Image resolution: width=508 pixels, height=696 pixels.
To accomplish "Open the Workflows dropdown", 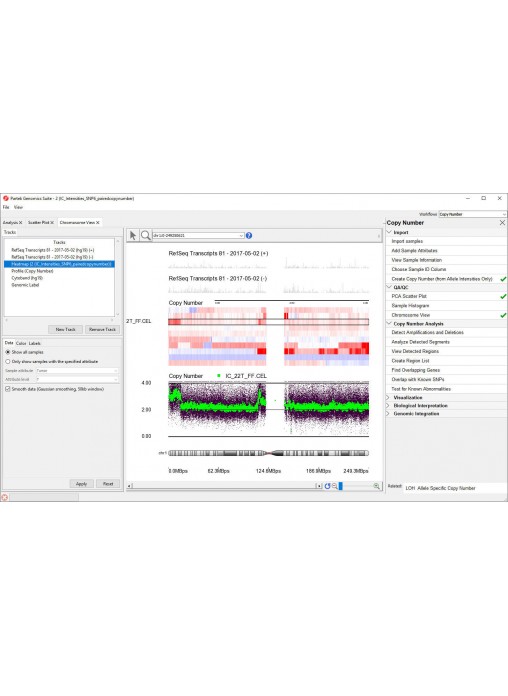I will pyautogui.click(x=472, y=214).
